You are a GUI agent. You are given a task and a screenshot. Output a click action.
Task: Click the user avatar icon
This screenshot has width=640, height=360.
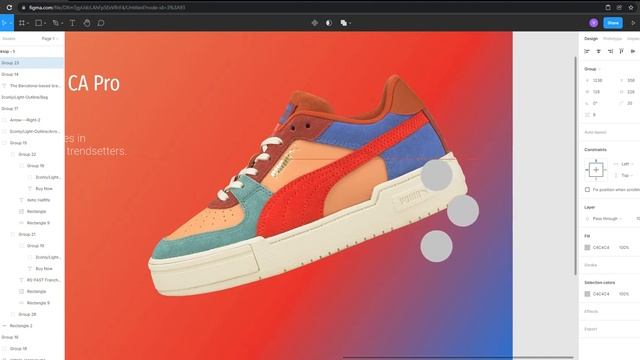coord(593,23)
